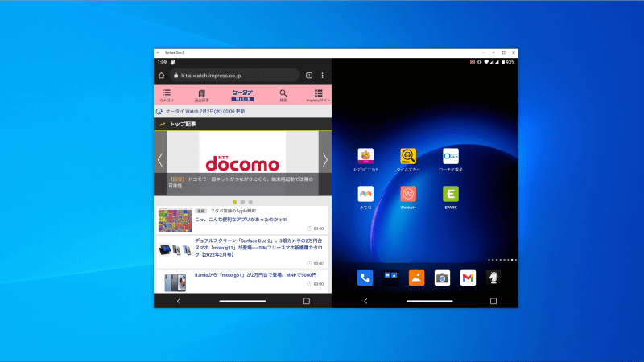Tap right screen Android back button

(x=365, y=301)
